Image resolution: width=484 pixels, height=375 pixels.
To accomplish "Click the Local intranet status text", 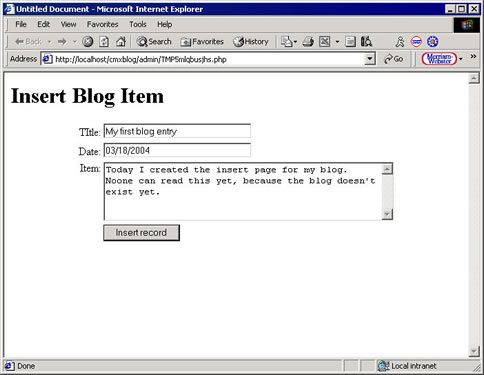I will 414,366.
